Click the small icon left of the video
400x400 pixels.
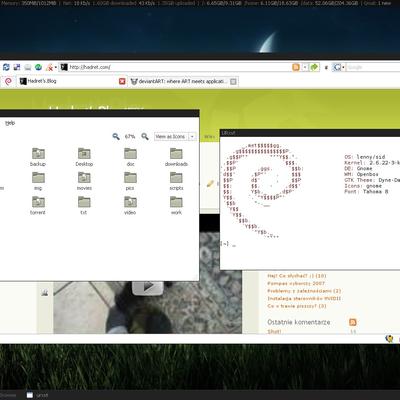point(45,293)
